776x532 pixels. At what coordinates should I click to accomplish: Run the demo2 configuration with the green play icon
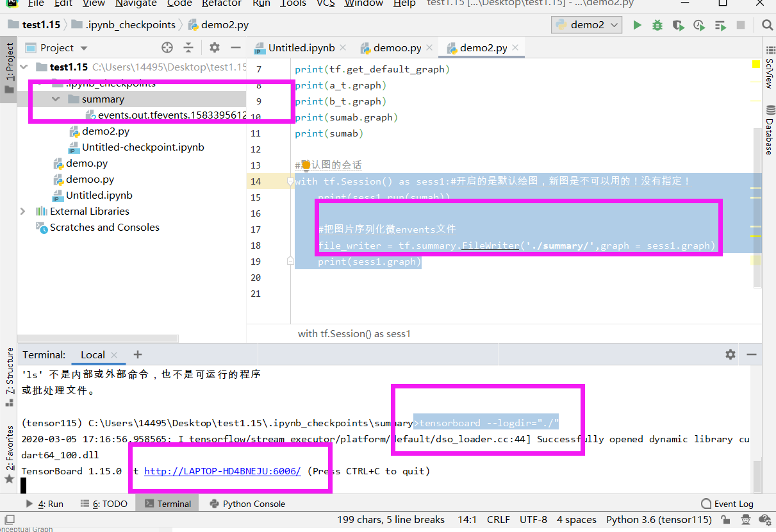click(637, 25)
